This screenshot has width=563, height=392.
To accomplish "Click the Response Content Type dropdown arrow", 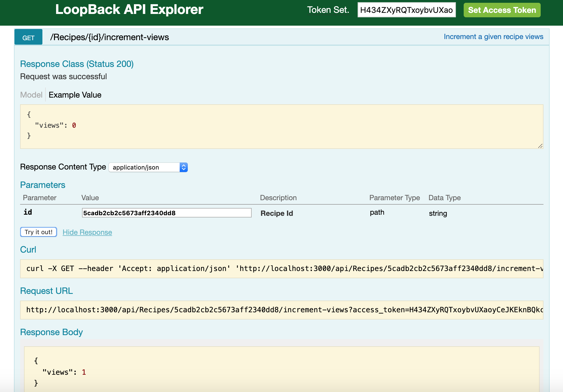I will [x=184, y=167].
